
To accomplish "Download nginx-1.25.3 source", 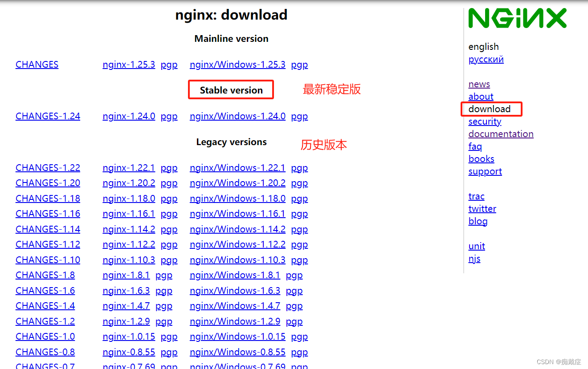I will (x=129, y=65).
